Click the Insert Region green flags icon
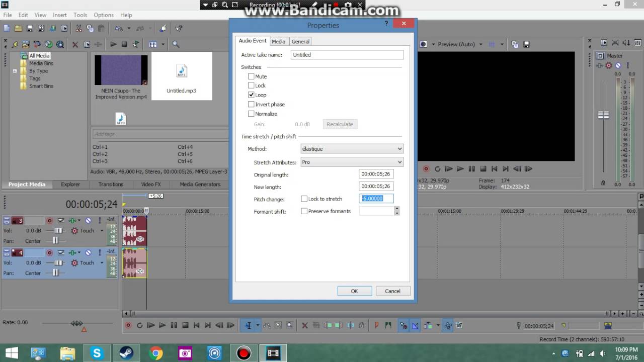 388,325
